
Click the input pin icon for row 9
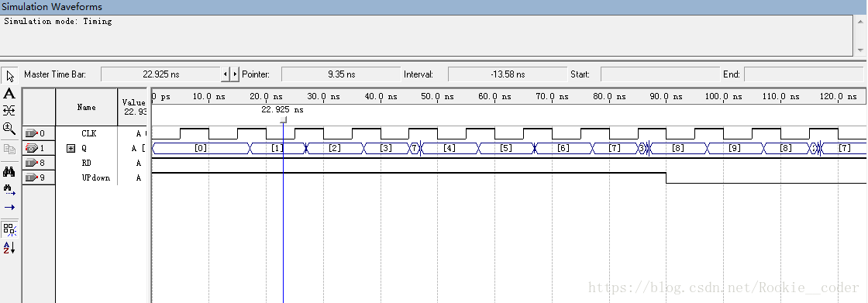point(31,177)
